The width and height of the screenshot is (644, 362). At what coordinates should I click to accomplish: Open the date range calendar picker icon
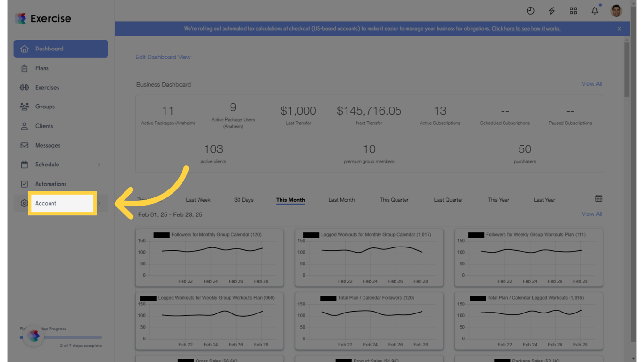coord(599,198)
